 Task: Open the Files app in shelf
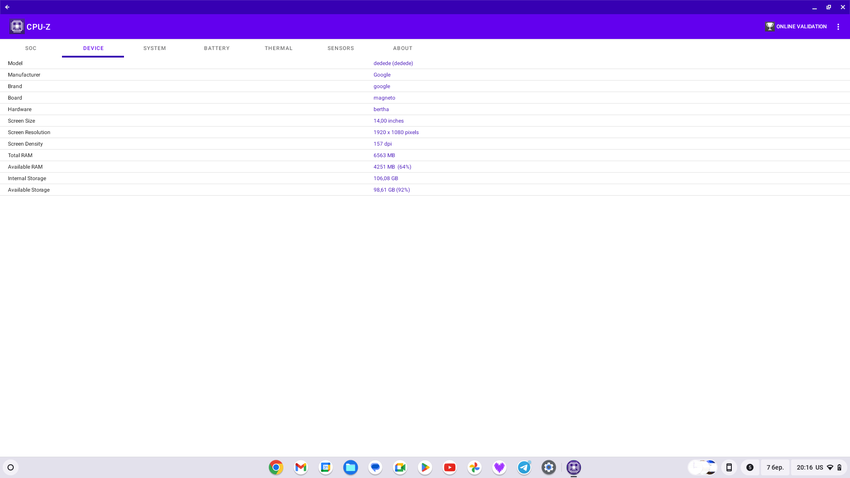point(350,467)
